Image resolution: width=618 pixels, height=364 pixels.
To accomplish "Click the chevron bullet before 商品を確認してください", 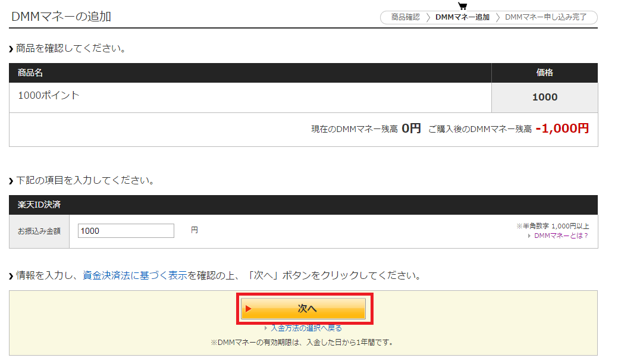I will point(11,49).
